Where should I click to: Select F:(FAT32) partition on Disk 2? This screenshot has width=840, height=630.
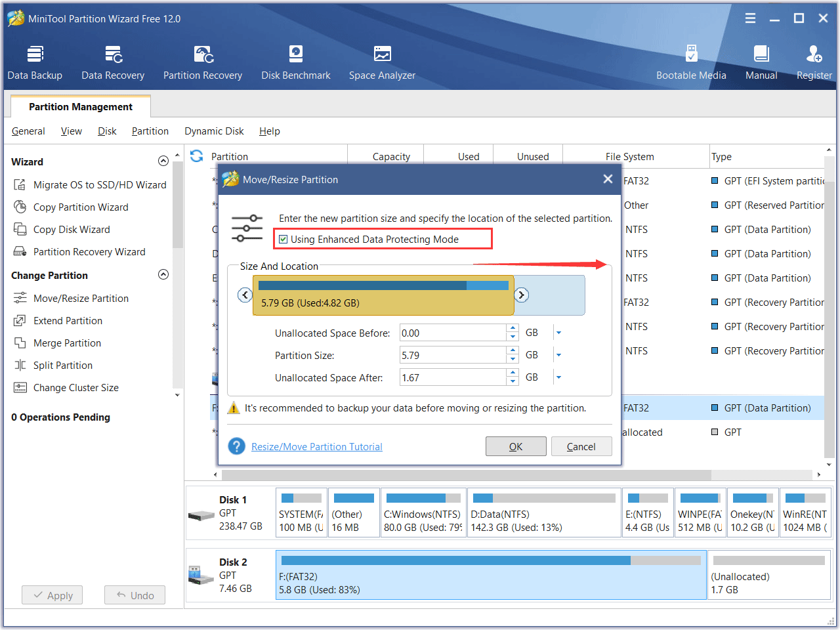(x=491, y=575)
